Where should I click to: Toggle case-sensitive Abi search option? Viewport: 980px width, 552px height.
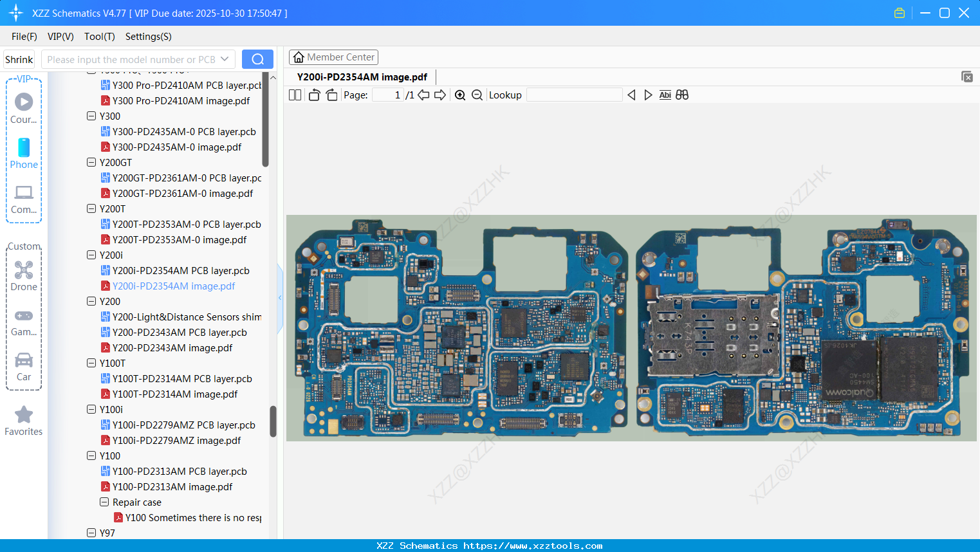[665, 95]
